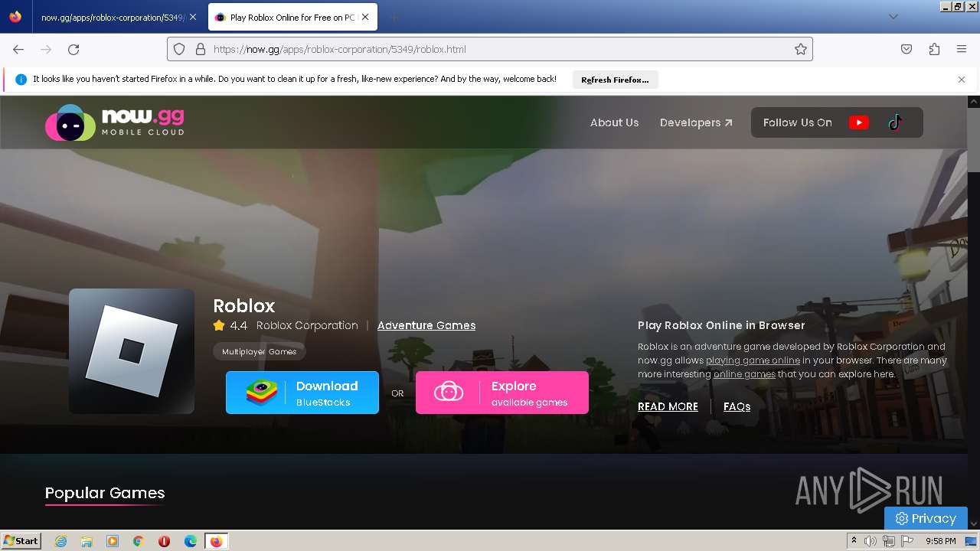Click the Roblox title text
This screenshot has width=980, height=551.
(x=243, y=305)
